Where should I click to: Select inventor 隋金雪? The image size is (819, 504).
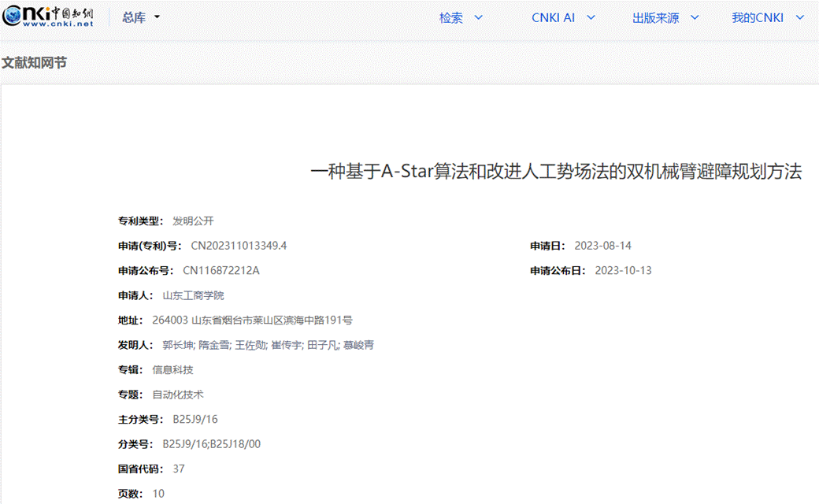[x=214, y=345]
